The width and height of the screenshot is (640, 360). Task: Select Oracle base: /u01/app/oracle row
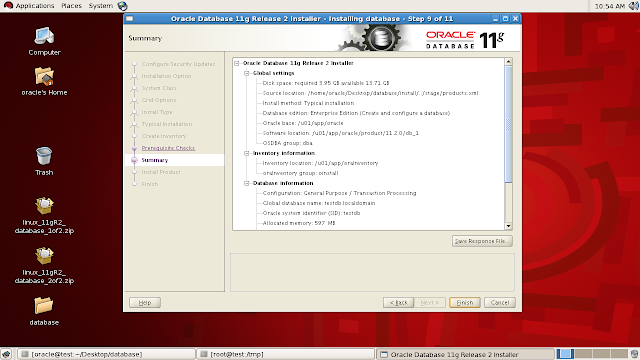point(303,123)
